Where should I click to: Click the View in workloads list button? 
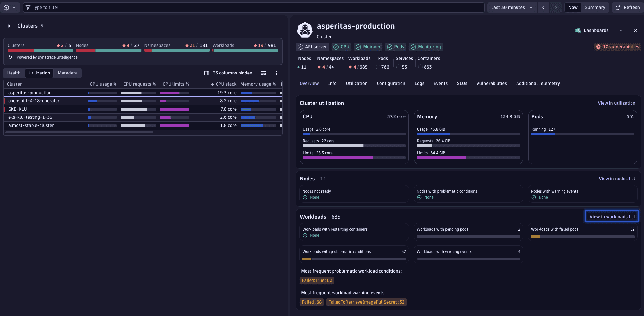click(x=611, y=216)
